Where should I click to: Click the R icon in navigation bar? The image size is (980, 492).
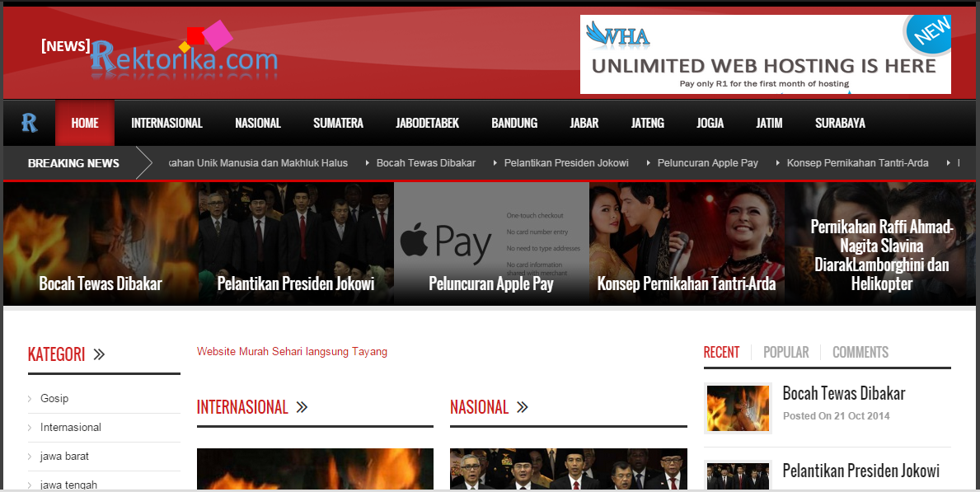coord(30,123)
